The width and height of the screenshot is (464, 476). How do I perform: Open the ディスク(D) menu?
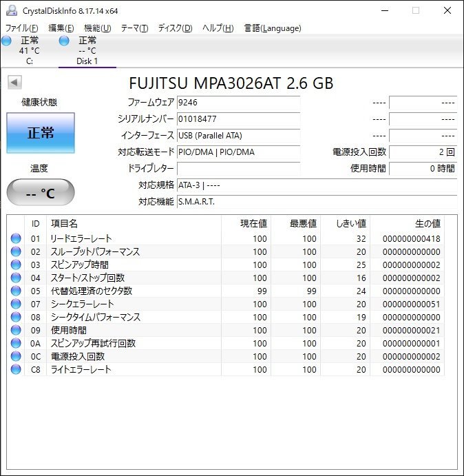pos(175,28)
